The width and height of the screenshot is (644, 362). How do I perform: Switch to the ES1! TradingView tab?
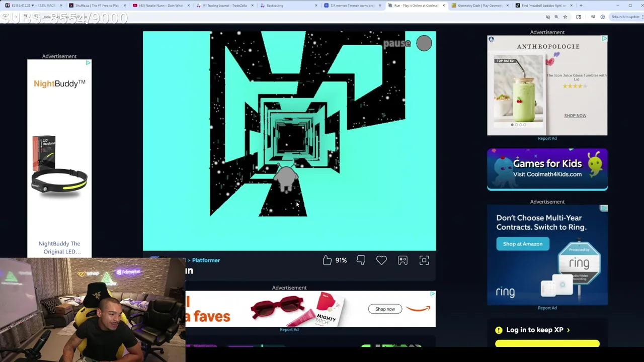click(x=33, y=6)
